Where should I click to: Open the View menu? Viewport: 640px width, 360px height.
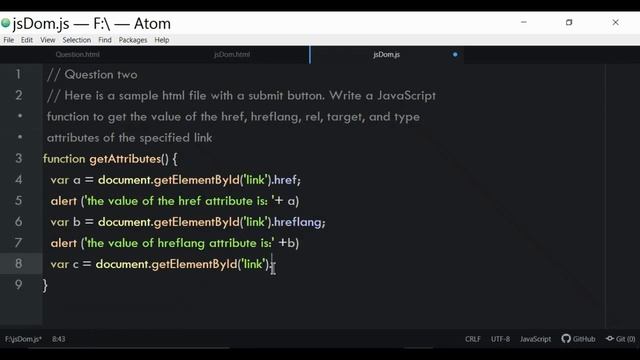coord(47,40)
